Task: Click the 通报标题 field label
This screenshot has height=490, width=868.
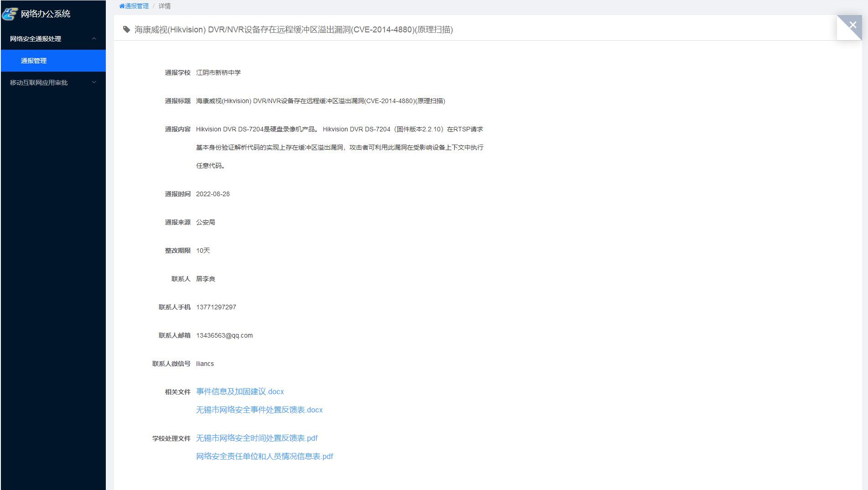Action: [178, 101]
